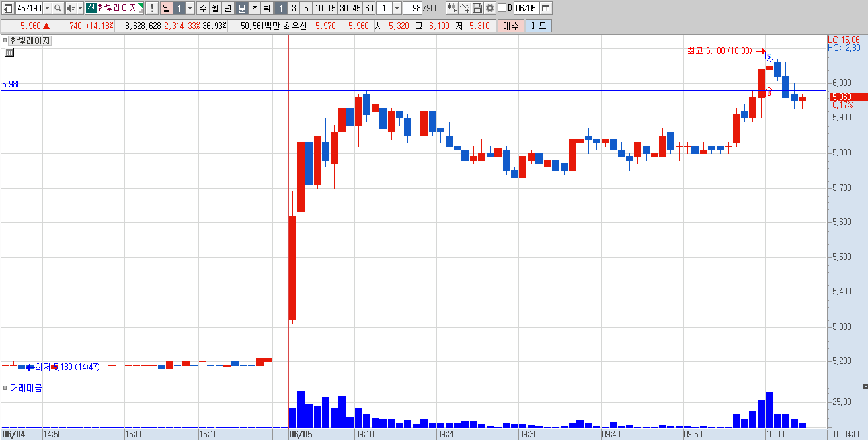
Task: Click the stock search magnifier icon
Action: point(58,8)
